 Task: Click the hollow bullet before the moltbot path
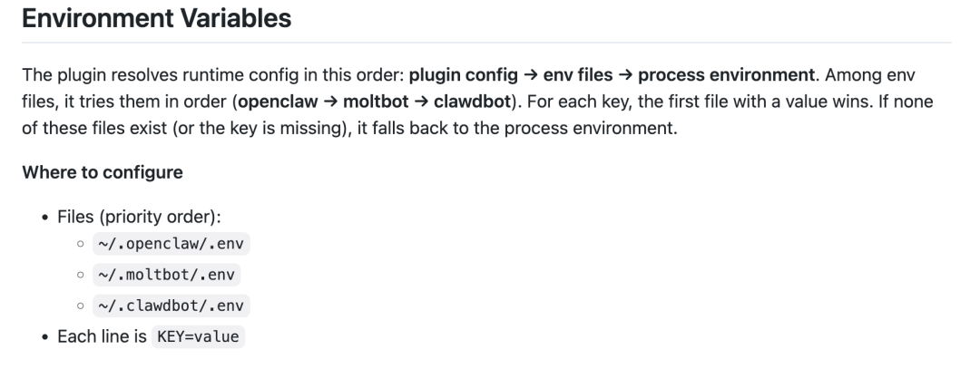coord(81,276)
